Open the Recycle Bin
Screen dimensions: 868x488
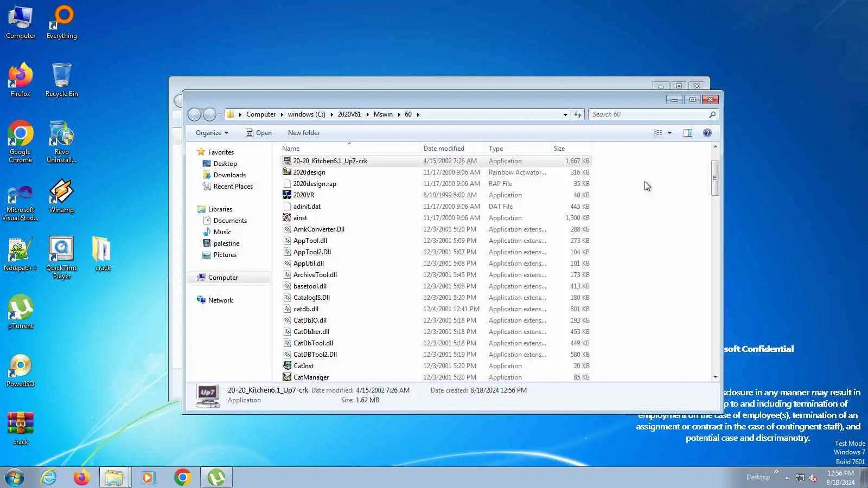coord(62,80)
